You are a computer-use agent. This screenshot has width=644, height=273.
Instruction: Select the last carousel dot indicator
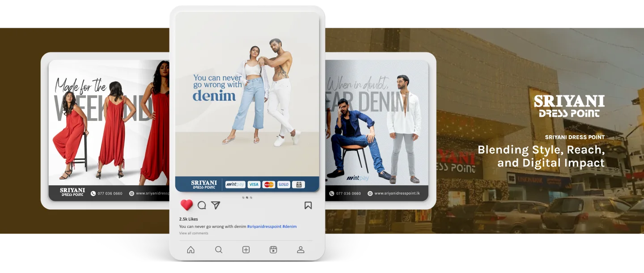pos(251,197)
